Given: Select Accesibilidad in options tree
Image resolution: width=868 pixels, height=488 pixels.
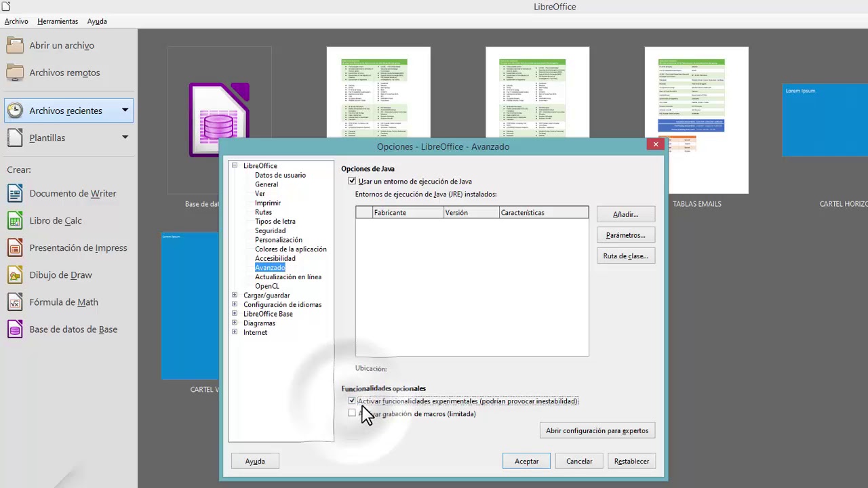Looking at the screenshot, I should (x=275, y=258).
